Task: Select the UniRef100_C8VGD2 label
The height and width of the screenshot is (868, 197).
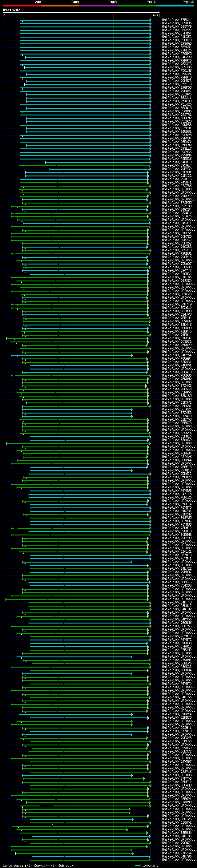Action: (x=177, y=321)
